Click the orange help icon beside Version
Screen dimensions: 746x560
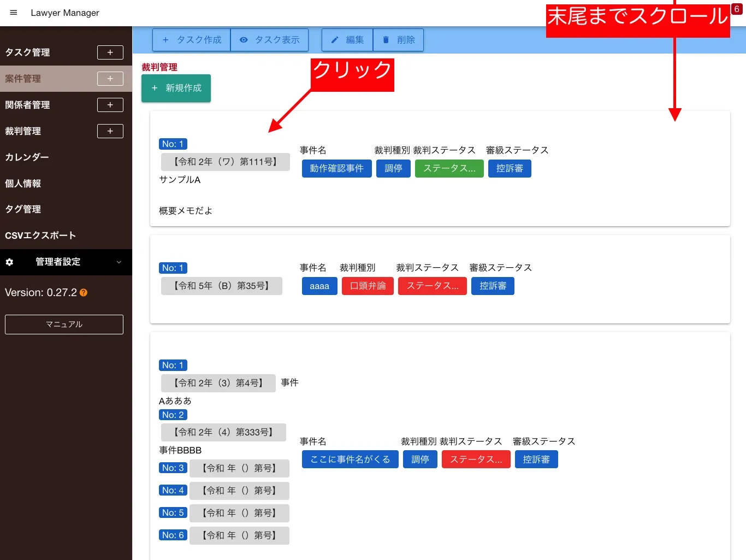84,293
